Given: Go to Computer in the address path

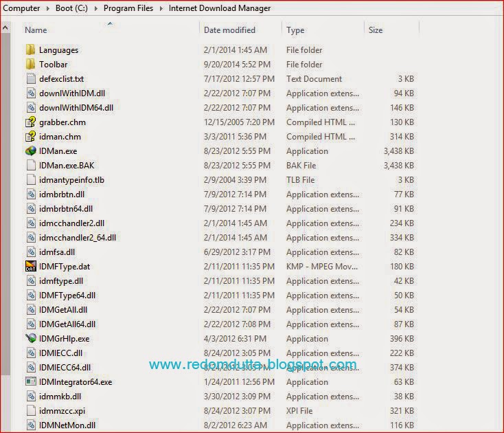Looking at the screenshot, I should 21,8.
